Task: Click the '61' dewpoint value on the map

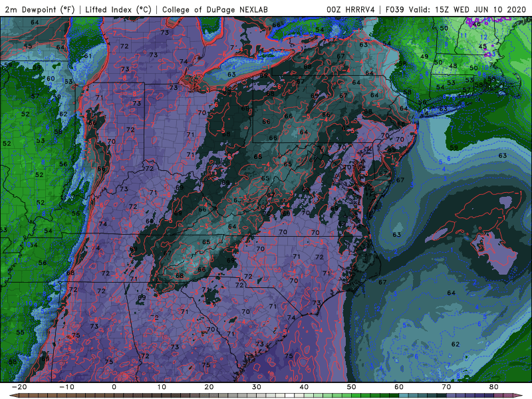Action: [88, 56]
